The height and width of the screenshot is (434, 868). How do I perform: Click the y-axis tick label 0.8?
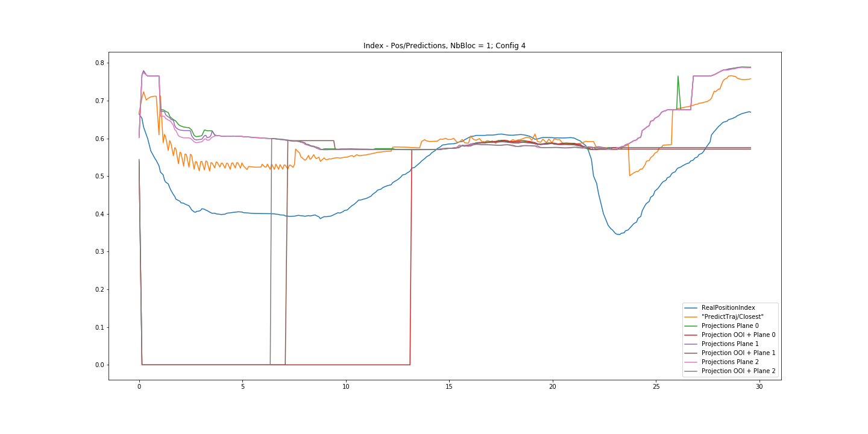click(x=99, y=63)
